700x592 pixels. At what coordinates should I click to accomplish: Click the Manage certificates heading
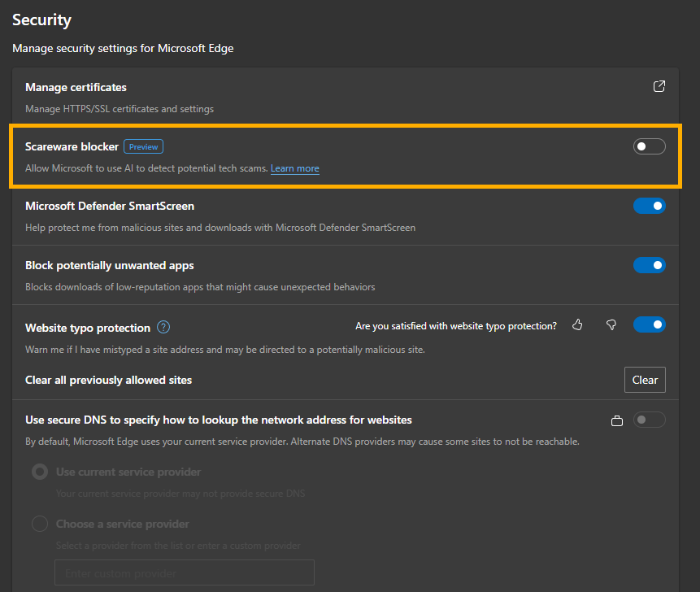click(x=76, y=87)
